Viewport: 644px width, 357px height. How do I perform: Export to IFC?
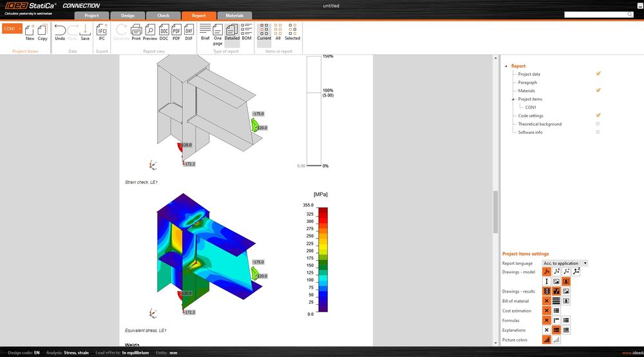click(x=102, y=32)
